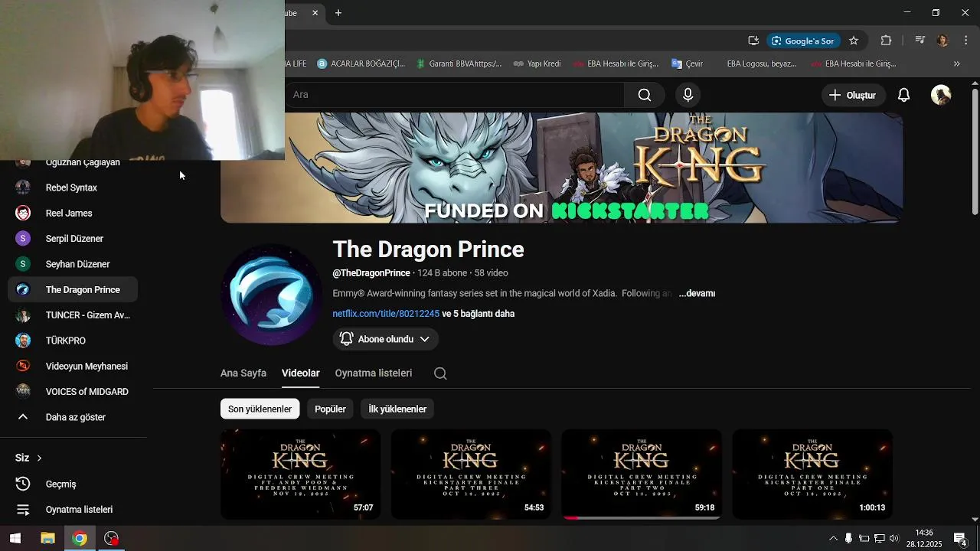
Task: Click TÜRKPRO channel avatar
Action: (23, 341)
